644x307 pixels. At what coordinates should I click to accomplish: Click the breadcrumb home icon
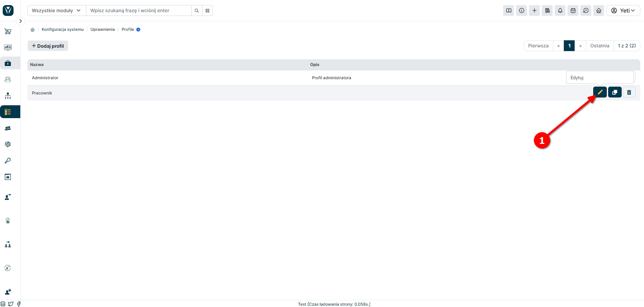tap(32, 29)
